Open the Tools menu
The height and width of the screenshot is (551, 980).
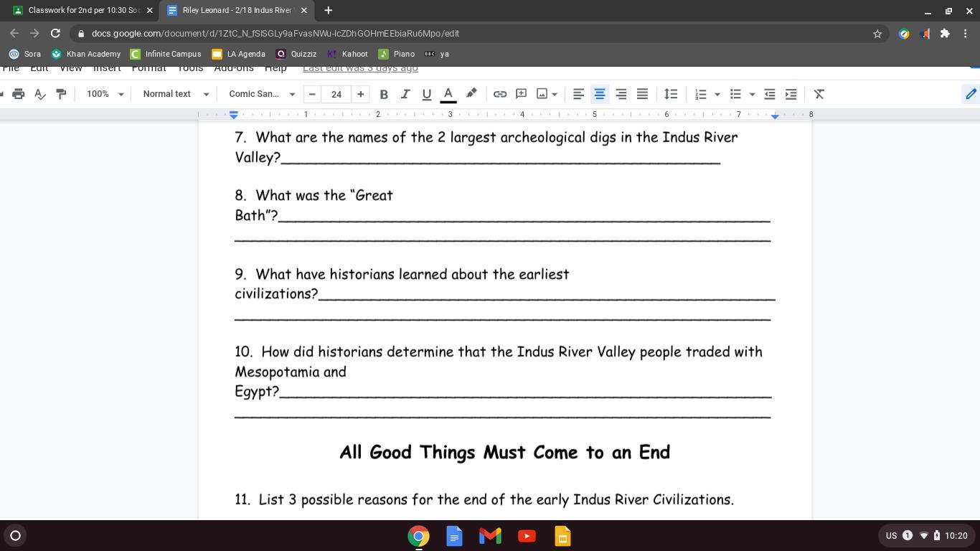tap(190, 68)
